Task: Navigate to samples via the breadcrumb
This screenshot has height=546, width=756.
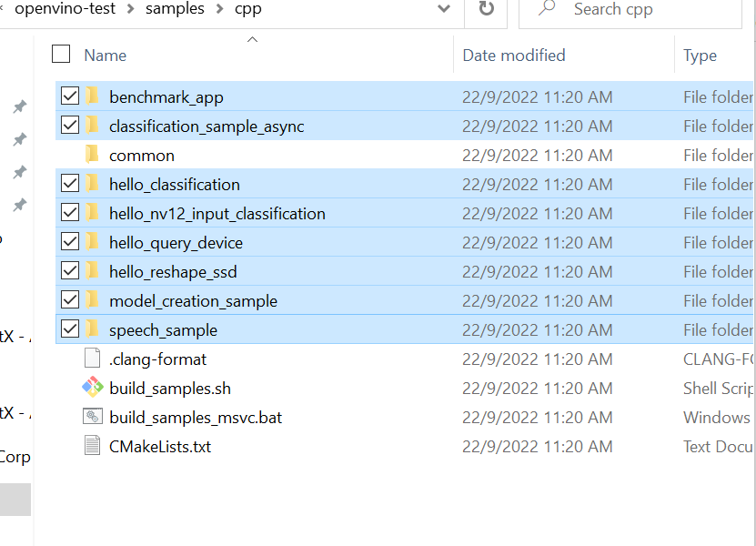Action: coord(176,10)
